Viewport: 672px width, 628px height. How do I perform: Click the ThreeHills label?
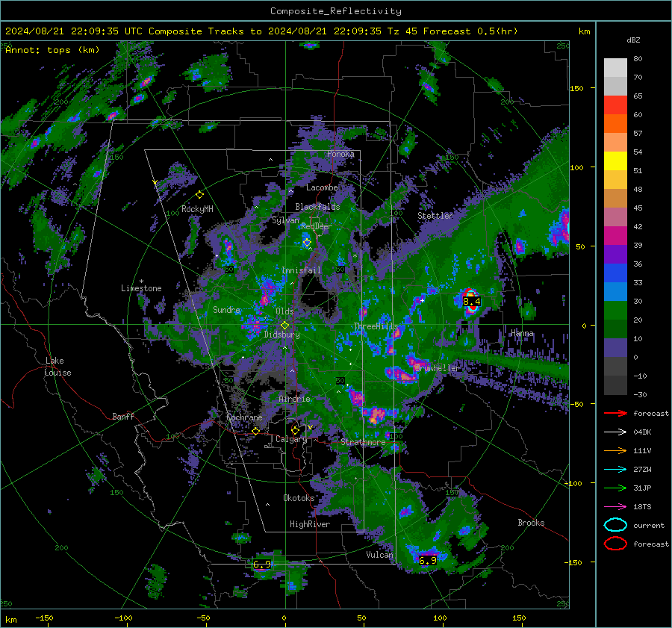point(376,326)
